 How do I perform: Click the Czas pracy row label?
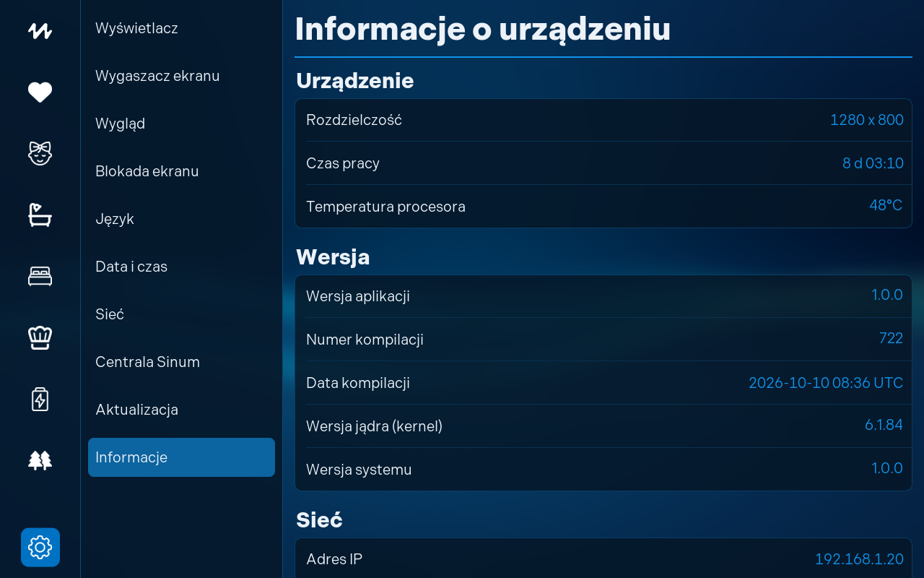[x=343, y=163]
